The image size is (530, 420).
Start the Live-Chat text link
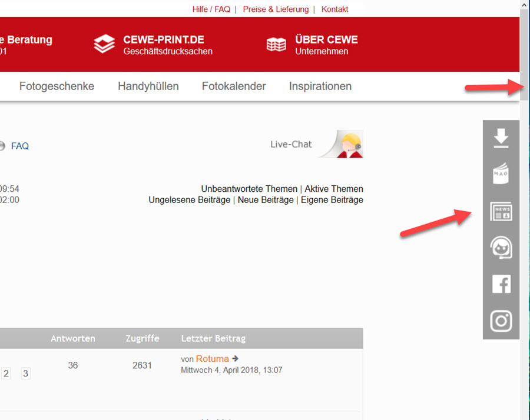tap(291, 144)
